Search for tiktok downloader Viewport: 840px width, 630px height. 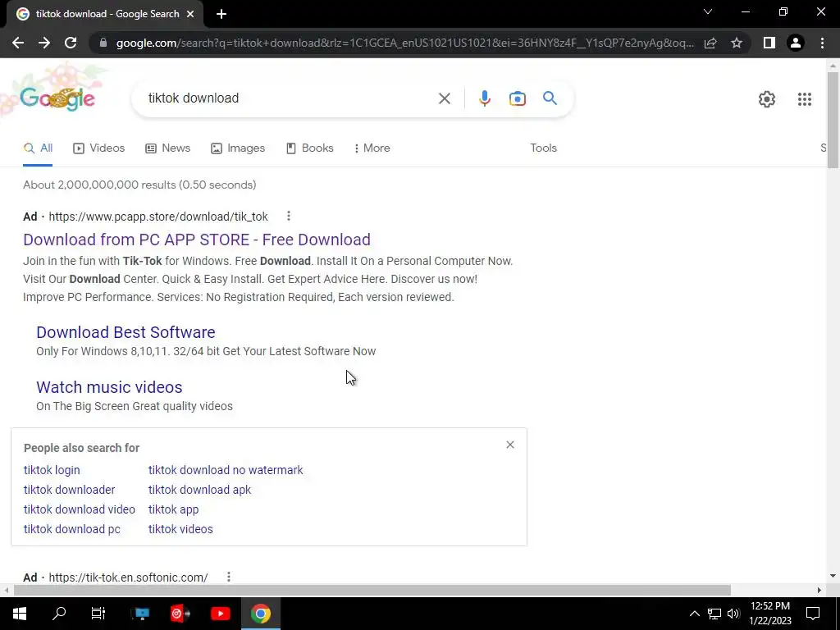[69, 491]
